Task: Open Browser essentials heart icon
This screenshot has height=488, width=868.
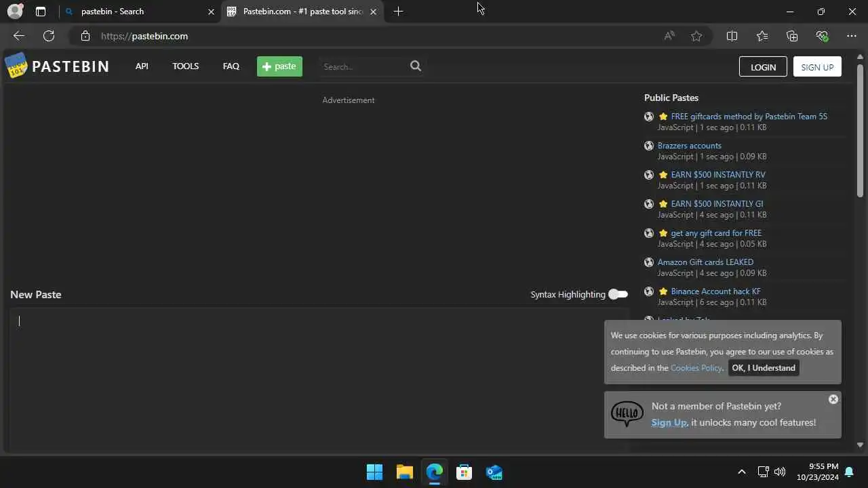Action: [822, 36]
